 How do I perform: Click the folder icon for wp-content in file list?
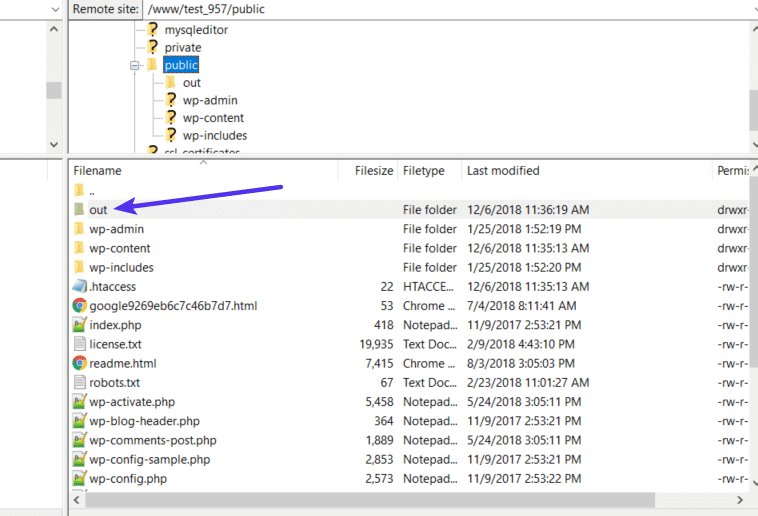point(79,248)
